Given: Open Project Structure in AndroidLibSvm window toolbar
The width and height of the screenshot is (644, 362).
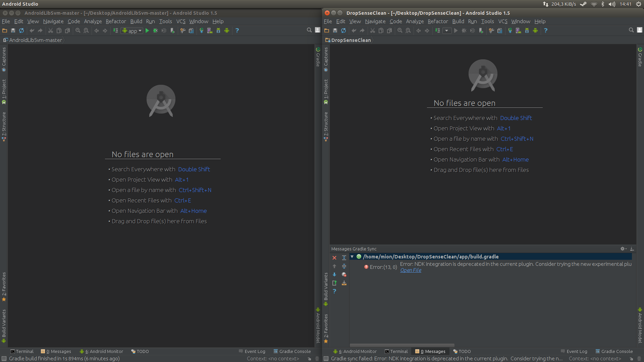Looking at the screenshot, I should pos(191,31).
